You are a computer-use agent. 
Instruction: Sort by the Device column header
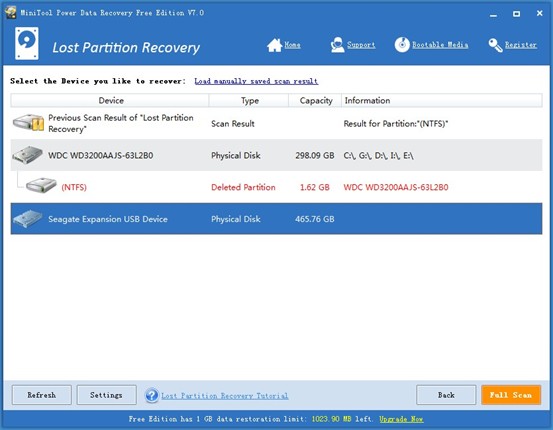tap(110, 101)
